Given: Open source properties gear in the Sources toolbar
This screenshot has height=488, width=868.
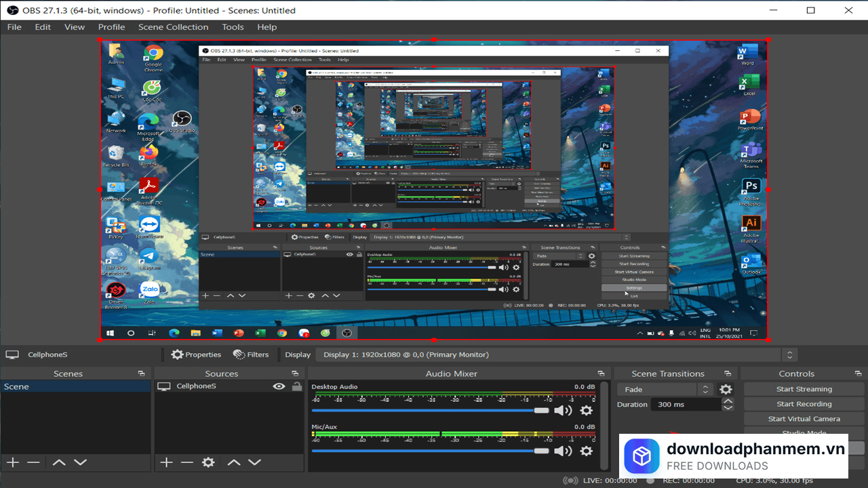Looking at the screenshot, I should coord(208,462).
